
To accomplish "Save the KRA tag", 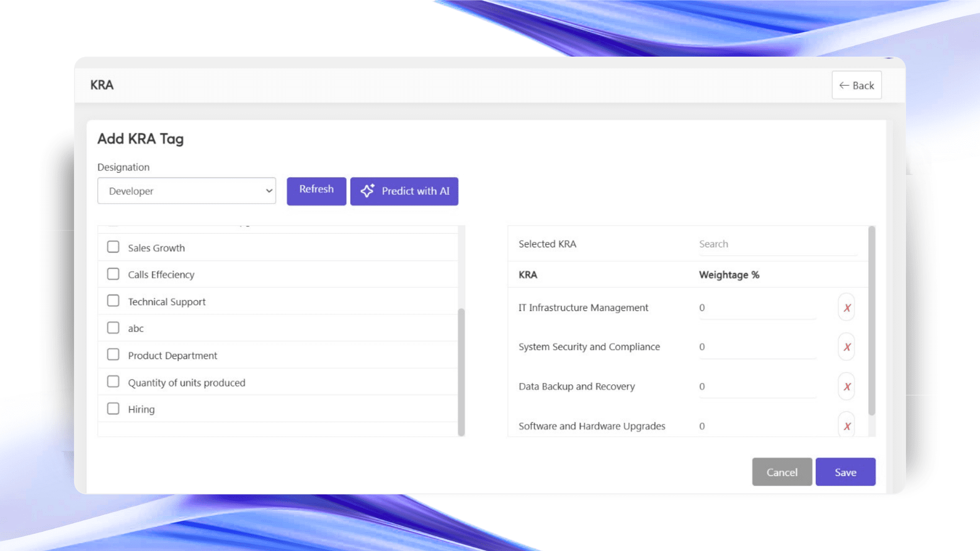I will [x=845, y=472].
